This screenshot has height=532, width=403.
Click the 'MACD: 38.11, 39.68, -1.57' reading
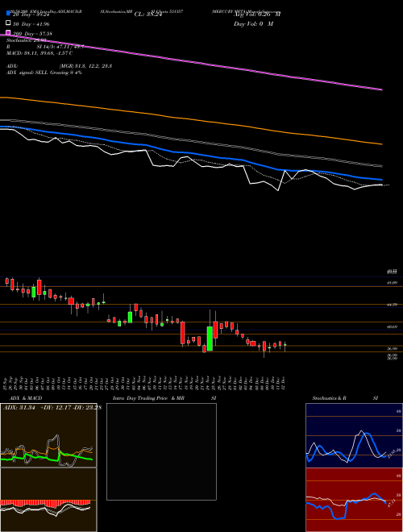tap(39, 53)
